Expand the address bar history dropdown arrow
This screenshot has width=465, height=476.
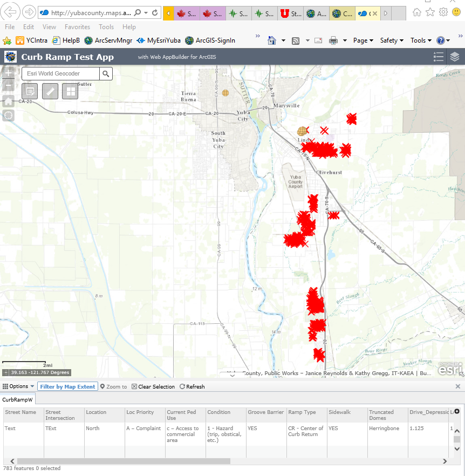146,13
